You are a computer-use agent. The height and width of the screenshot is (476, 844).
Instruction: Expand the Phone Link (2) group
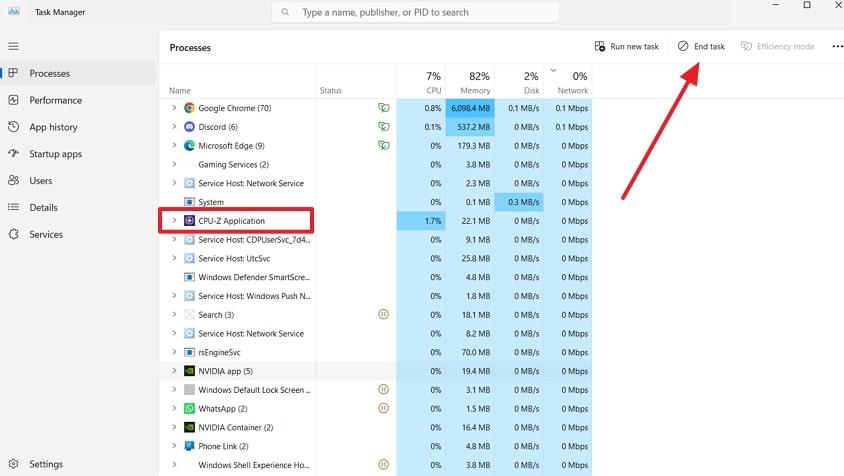pos(174,446)
